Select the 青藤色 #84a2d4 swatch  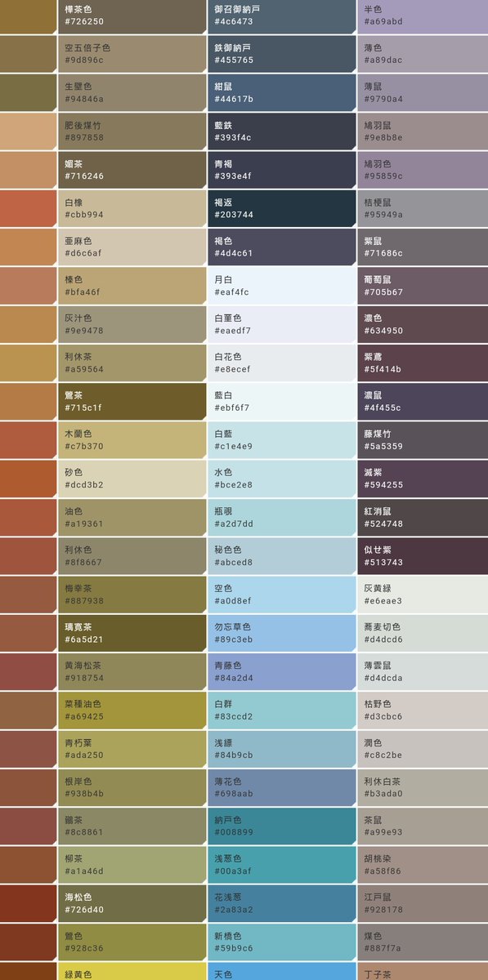point(281,671)
